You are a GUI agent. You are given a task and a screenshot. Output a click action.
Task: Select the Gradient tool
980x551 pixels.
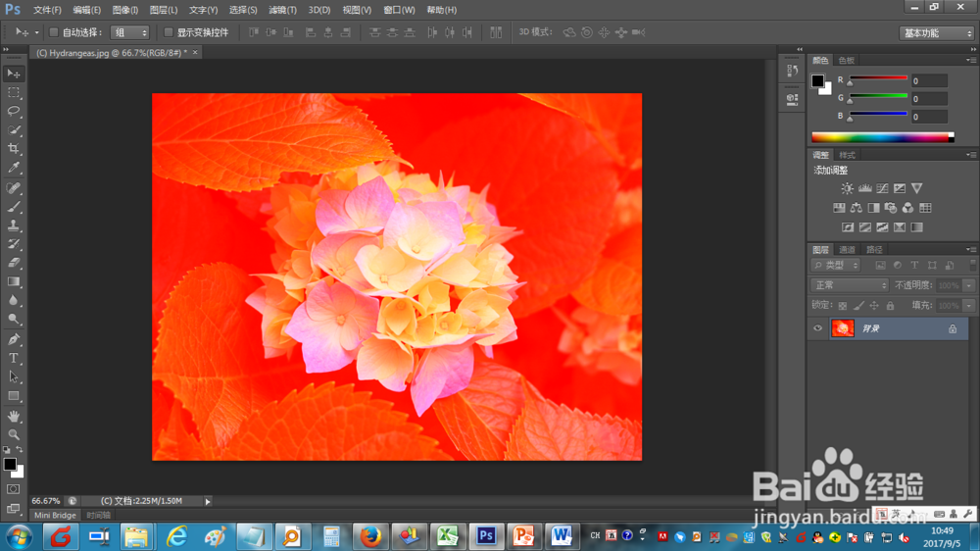pos(13,282)
